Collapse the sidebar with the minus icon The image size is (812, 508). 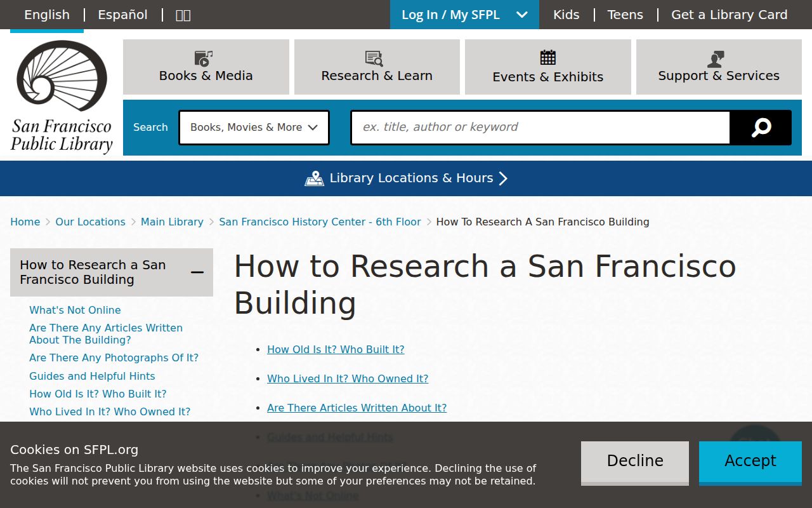(197, 272)
